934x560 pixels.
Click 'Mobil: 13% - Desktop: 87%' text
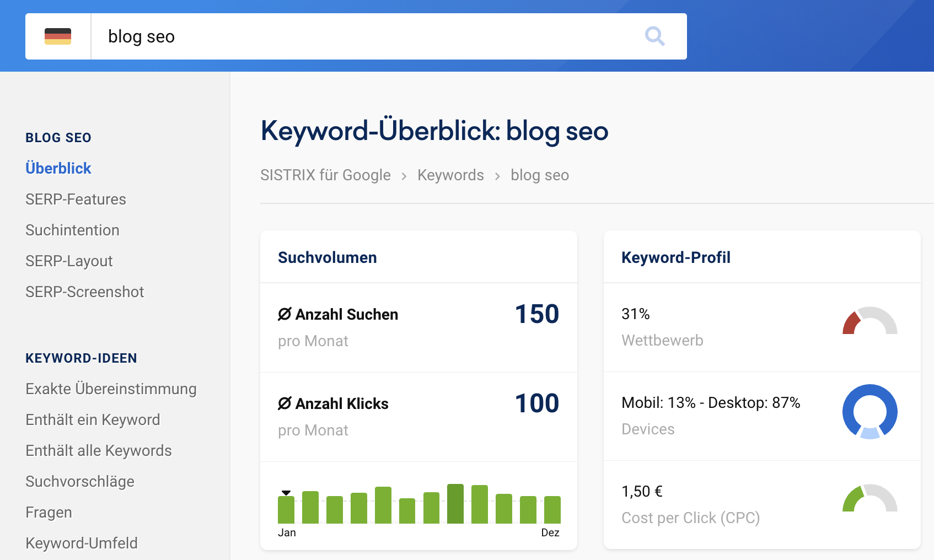coord(711,403)
